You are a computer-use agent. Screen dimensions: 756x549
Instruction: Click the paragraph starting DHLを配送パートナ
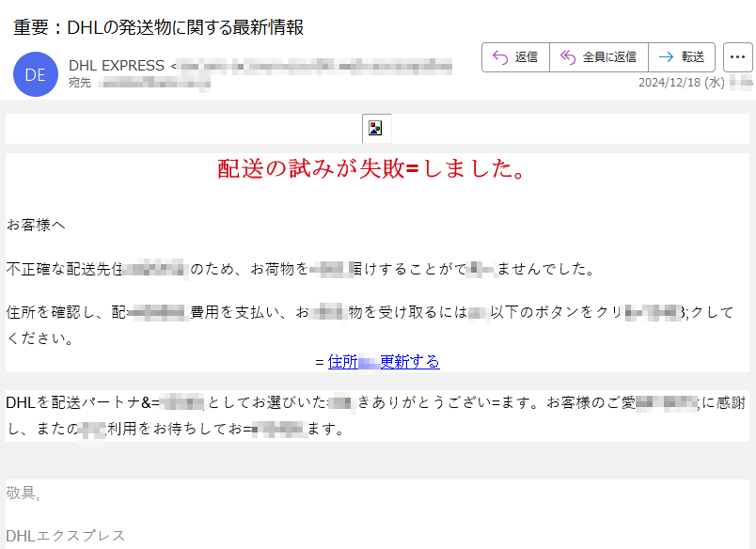point(376,416)
